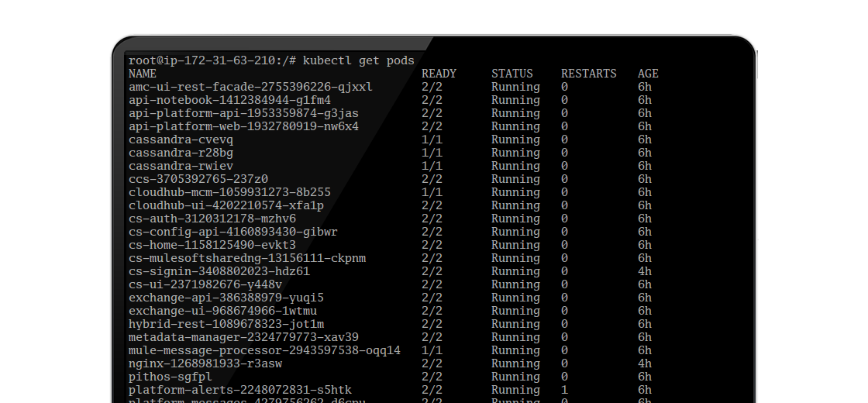This screenshot has width=868, height=403.
Task: Select pod nginx-1268981933-r3asw
Action: click(205, 363)
